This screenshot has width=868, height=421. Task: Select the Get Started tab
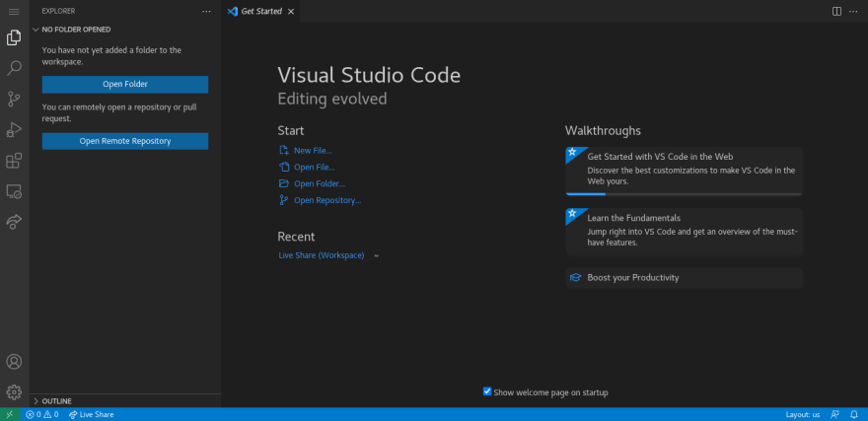coord(260,11)
